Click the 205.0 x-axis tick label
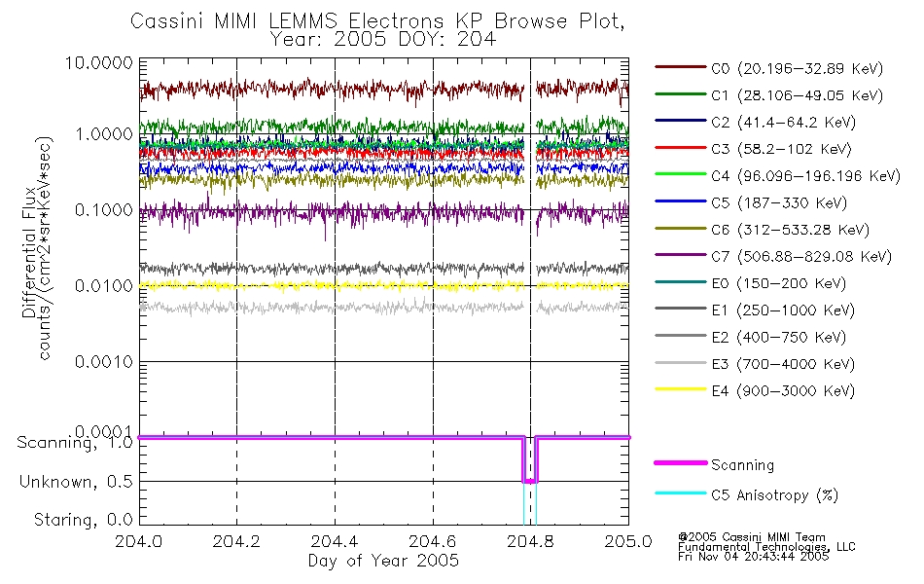 pyautogui.click(x=628, y=541)
